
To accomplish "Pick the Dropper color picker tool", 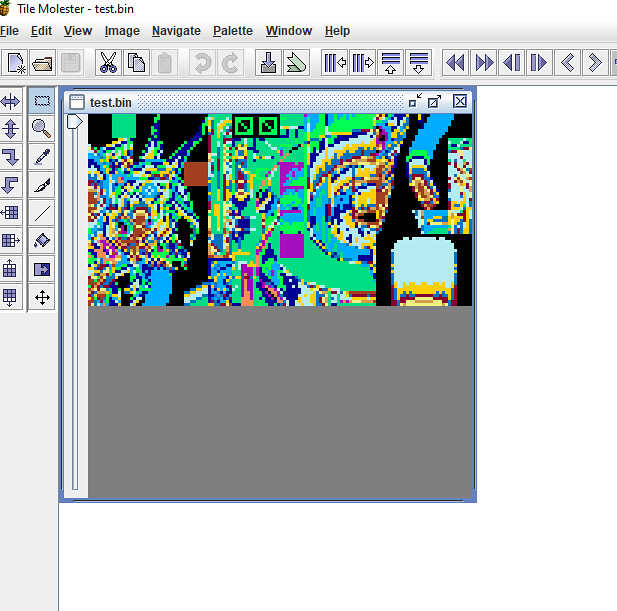I will pyautogui.click(x=41, y=156).
